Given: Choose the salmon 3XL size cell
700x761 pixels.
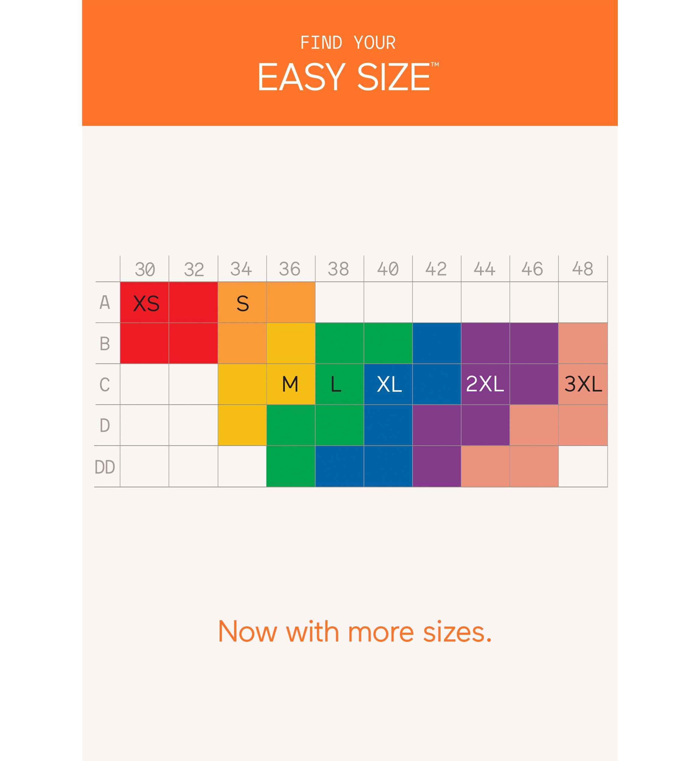Looking at the screenshot, I should point(583,384).
